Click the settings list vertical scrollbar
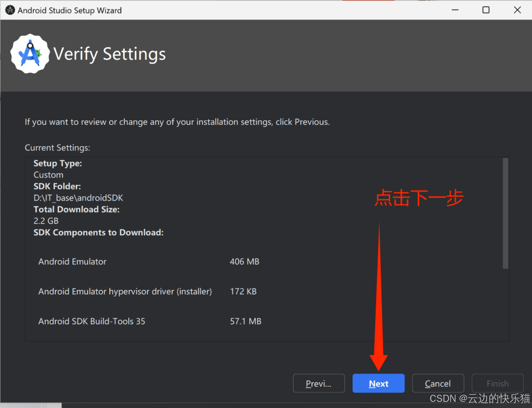Screen dimensions: 532x408 (x=505, y=213)
